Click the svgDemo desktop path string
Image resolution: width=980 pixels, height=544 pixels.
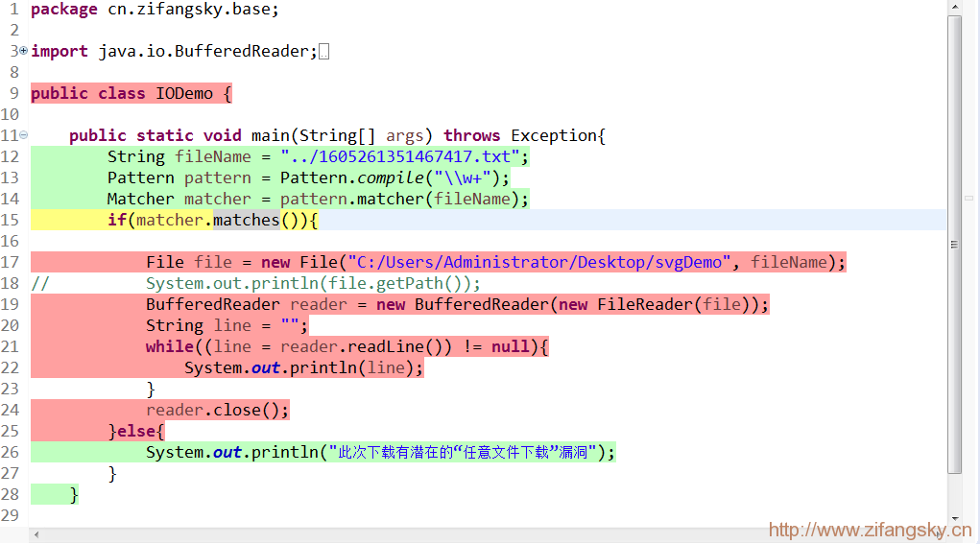[x=539, y=262]
